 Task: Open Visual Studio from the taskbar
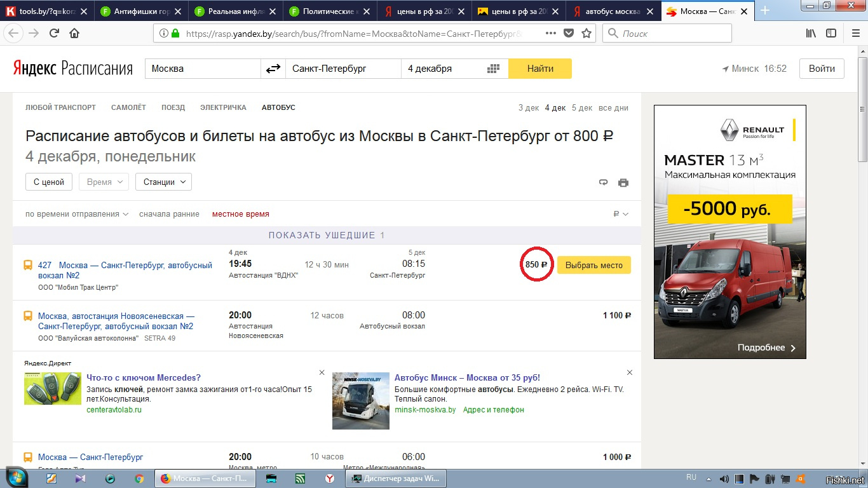[80, 478]
